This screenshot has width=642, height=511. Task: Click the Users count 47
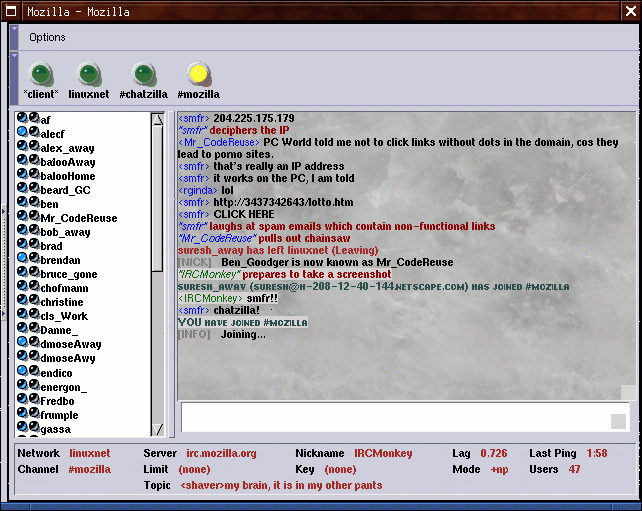(x=574, y=469)
